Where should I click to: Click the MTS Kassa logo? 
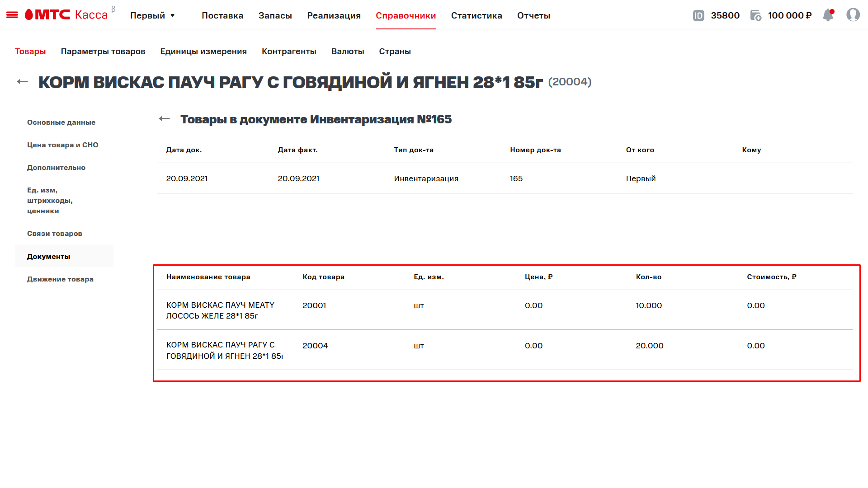(66, 15)
